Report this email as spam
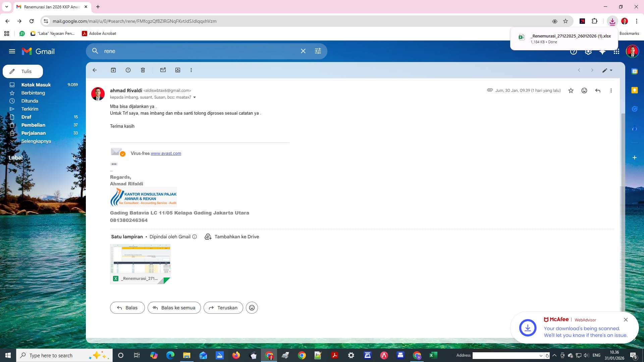 point(128,70)
